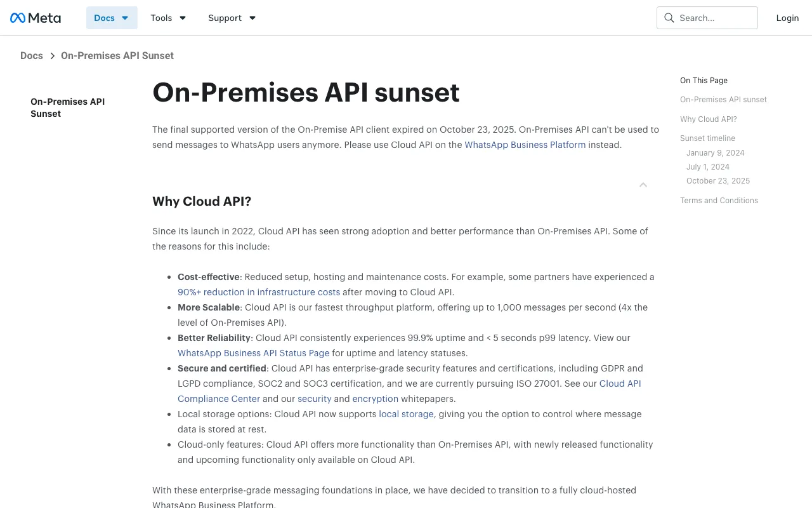812x508 pixels.
Task: Select On-Premises API Sunset breadcrumb item
Action: (117, 56)
